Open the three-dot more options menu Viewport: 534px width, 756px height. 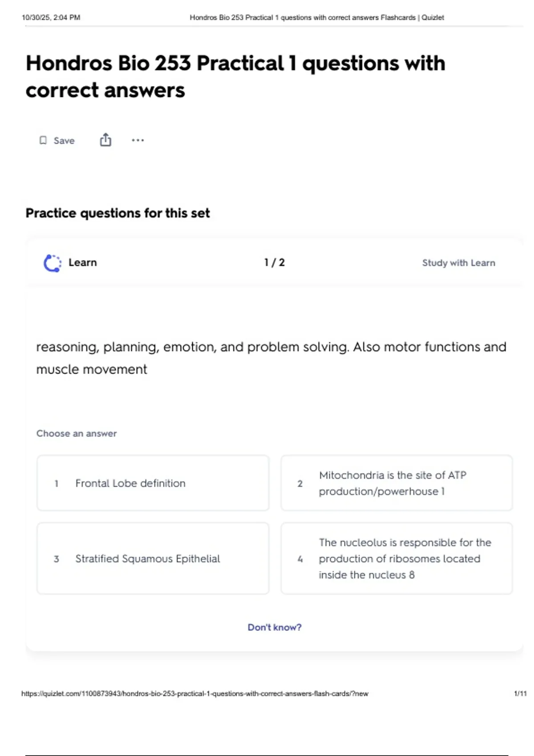point(138,141)
